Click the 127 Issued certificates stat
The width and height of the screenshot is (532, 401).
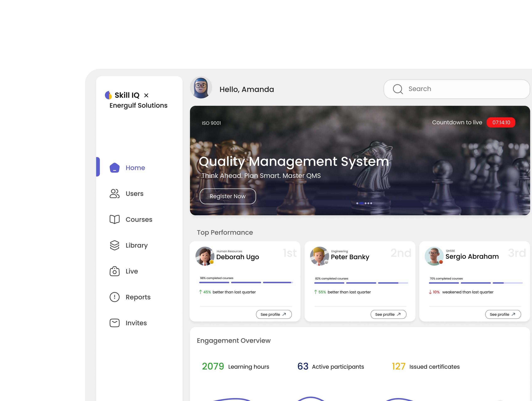tap(426, 366)
